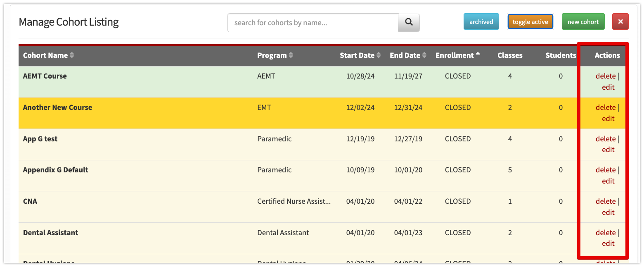Delete the AEMT Course cohort

tap(606, 76)
